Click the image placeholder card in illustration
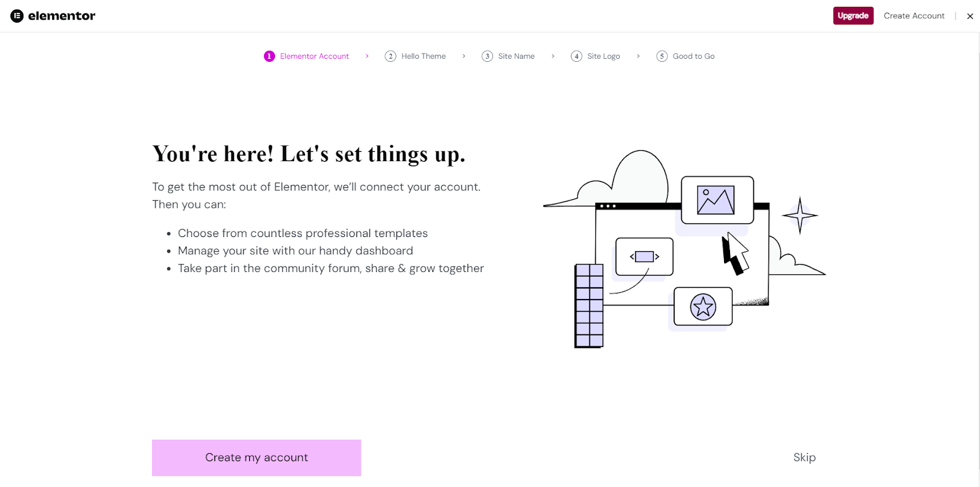Screen dimensions: 980x487 coord(717,200)
